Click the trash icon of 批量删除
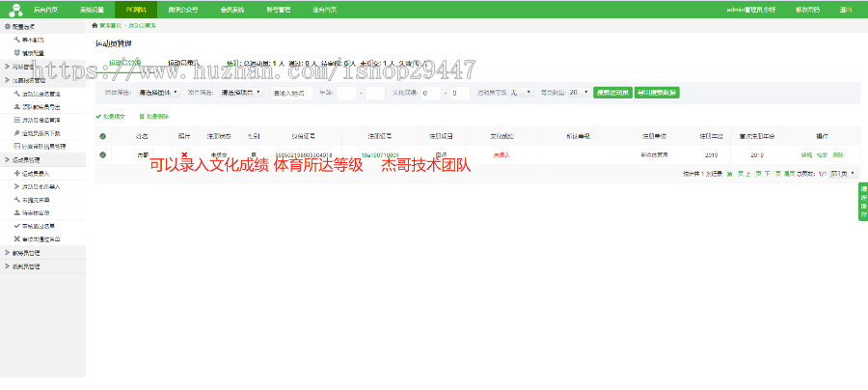868x390 pixels. [142, 117]
